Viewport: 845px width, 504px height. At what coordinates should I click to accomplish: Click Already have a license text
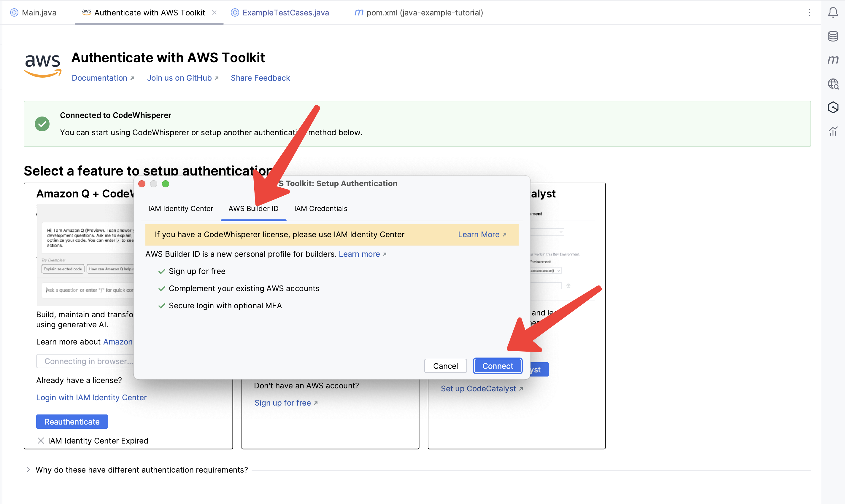pos(79,380)
